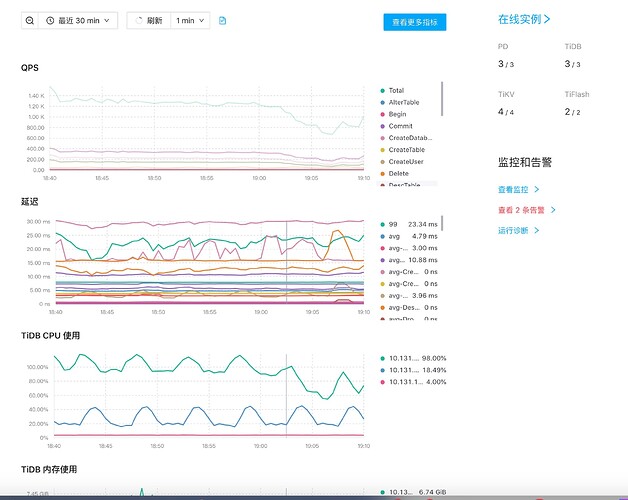Screen dimensions: 628x500
Task: Click the zoom out magnifier icon
Action: click(29, 20)
